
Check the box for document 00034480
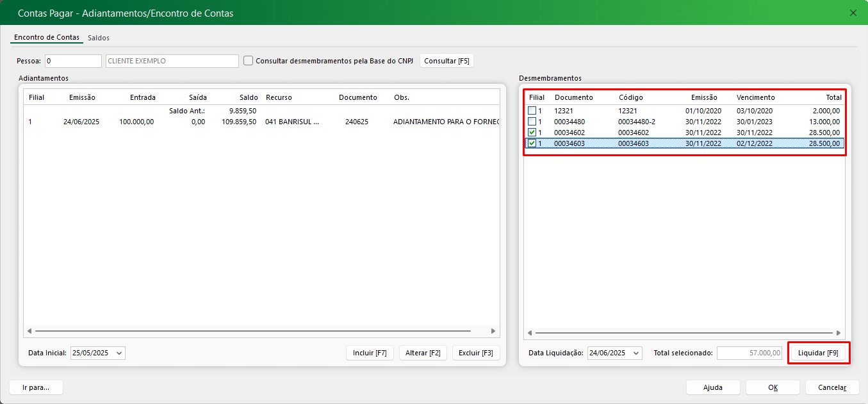(532, 122)
